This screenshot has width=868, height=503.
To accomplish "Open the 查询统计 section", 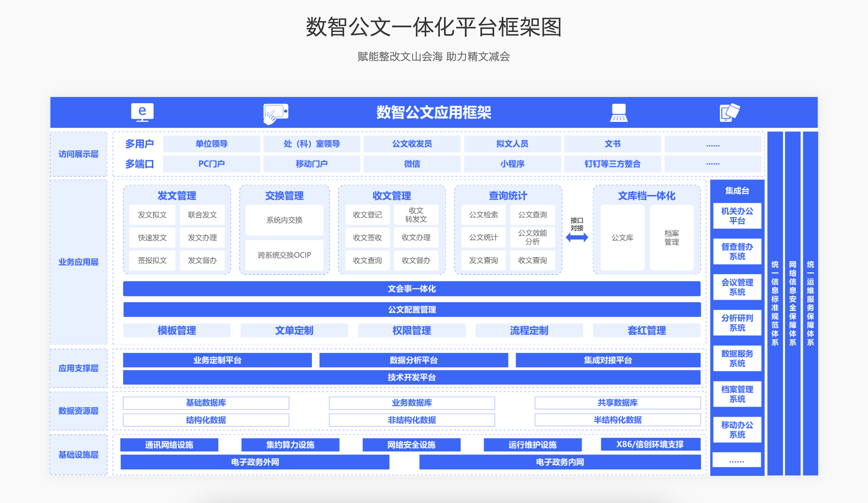I will pos(507,195).
